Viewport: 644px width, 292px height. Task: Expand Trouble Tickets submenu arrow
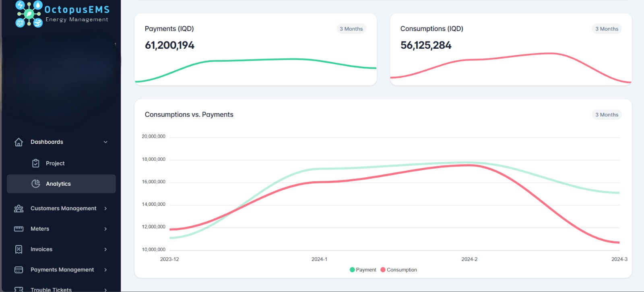tap(105, 290)
